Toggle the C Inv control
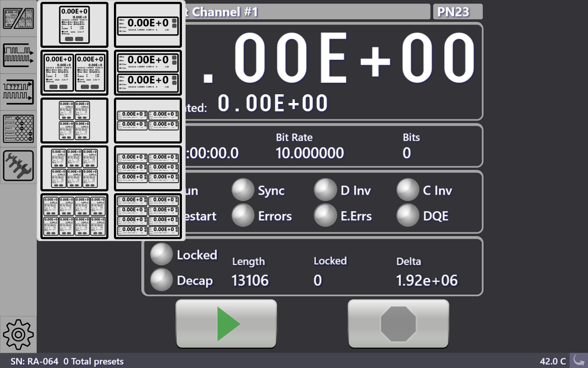The height and width of the screenshot is (368, 588). (408, 190)
